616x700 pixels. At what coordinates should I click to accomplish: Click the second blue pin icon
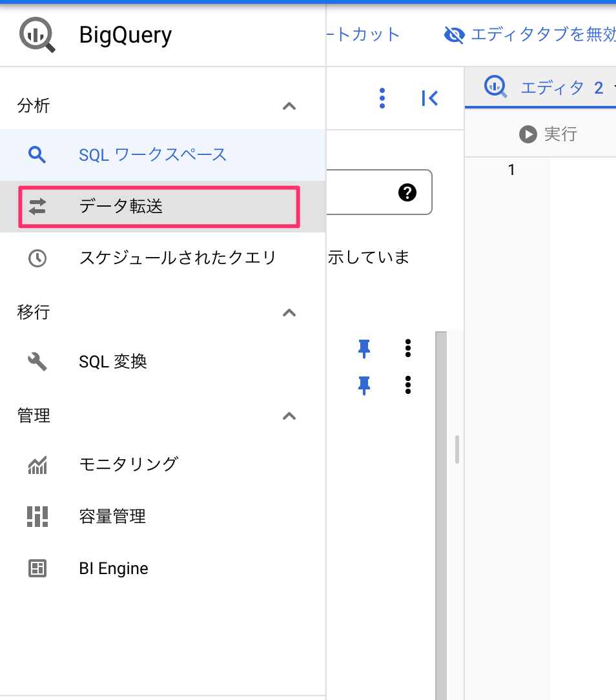point(364,386)
